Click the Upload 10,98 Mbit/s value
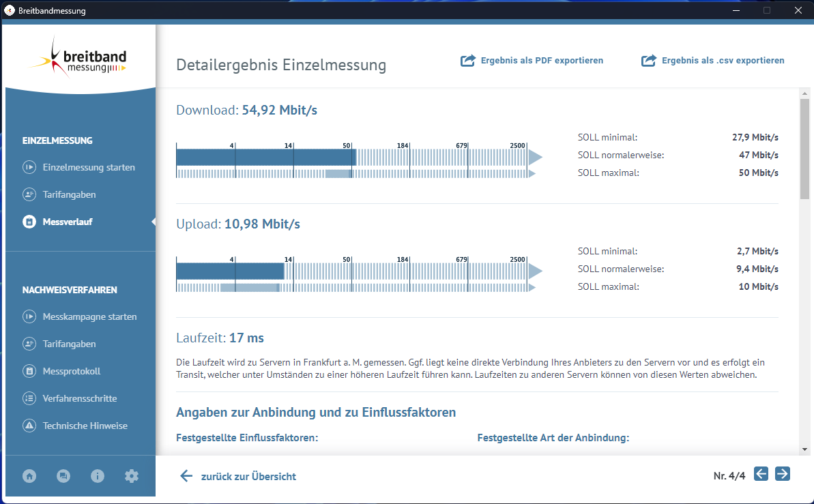The height and width of the screenshot is (504, 814). (x=262, y=224)
